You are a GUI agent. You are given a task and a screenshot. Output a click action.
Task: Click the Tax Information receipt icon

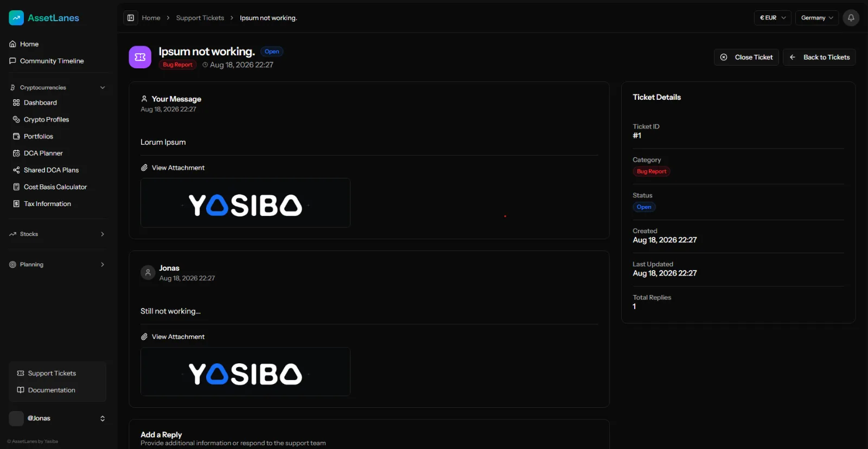click(16, 203)
